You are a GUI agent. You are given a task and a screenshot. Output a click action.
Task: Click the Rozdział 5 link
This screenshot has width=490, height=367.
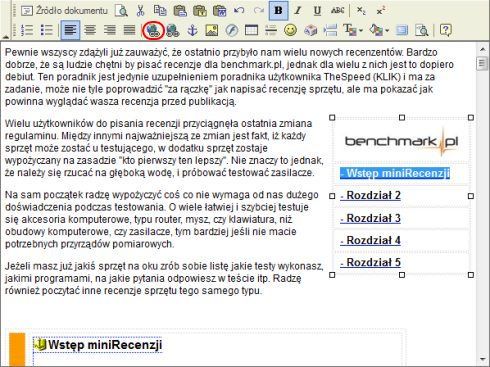[x=370, y=263]
